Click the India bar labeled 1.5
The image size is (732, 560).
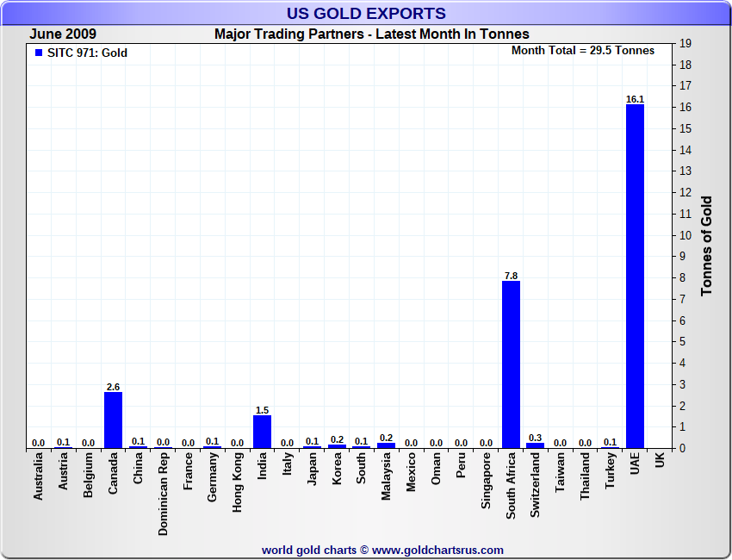(x=263, y=432)
